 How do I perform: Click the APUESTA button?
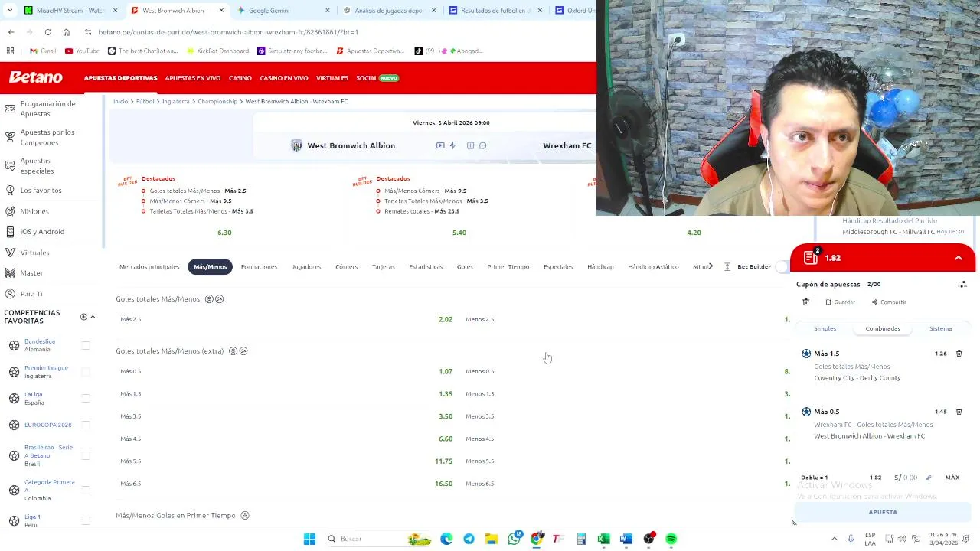pos(883,512)
